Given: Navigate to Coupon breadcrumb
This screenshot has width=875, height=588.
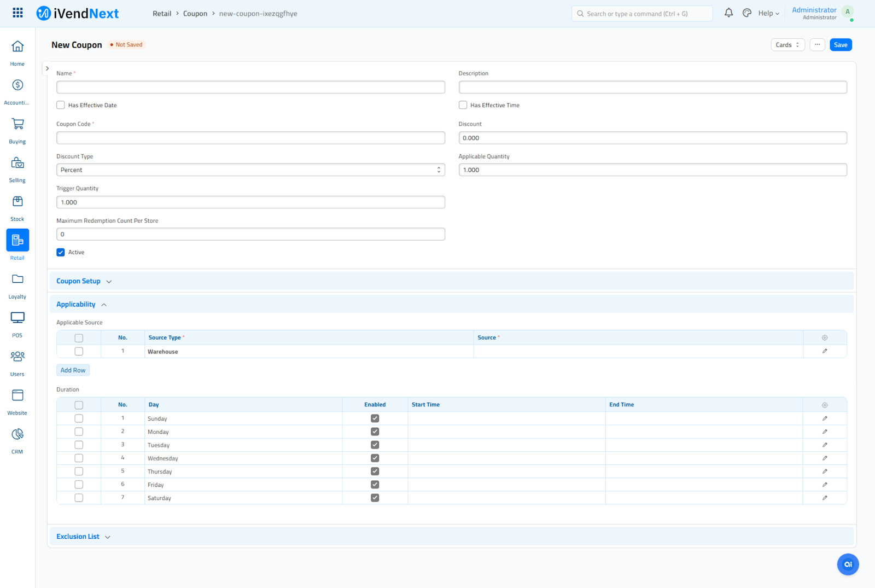Looking at the screenshot, I should [195, 14].
